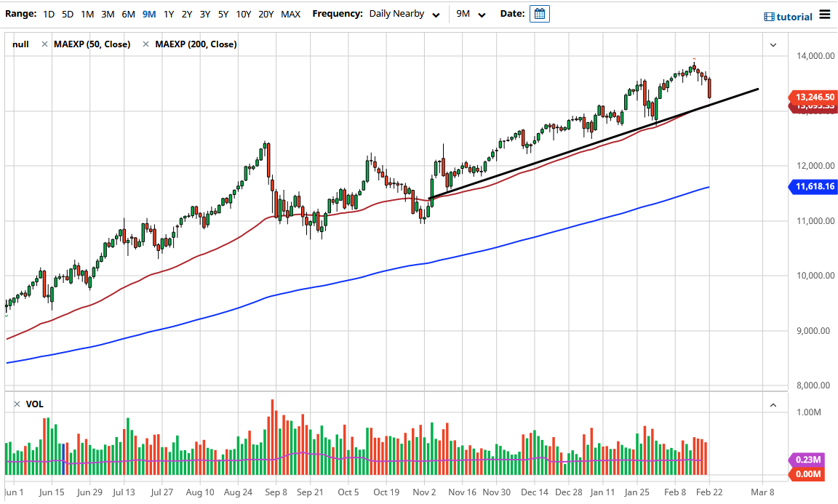
Task: Open the Date calendar picker icon
Action: [539, 13]
